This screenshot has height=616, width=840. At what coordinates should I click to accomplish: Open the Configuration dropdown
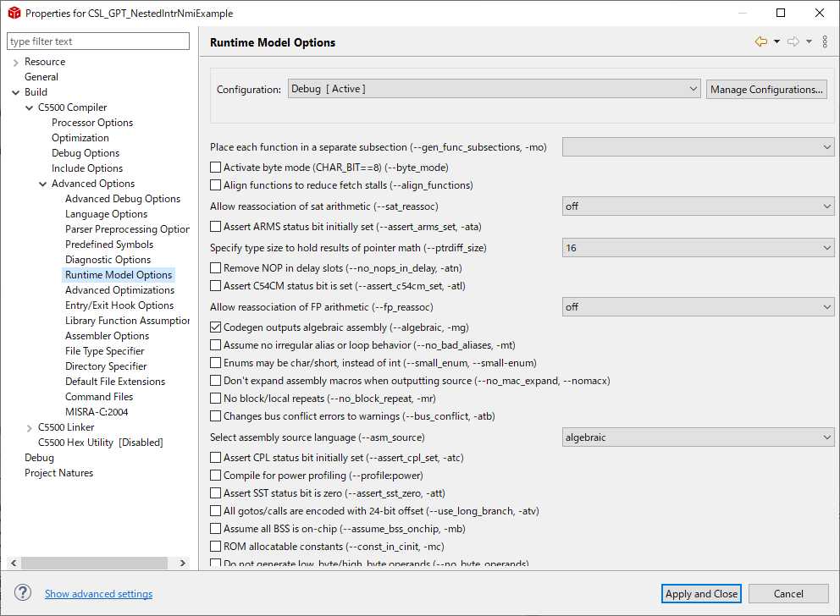coord(494,89)
